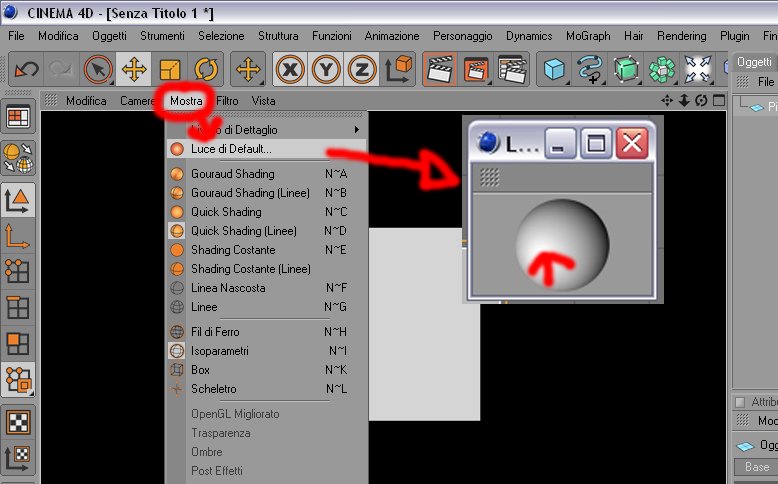778x484 pixels.
Task: Open the File menu in Oggetti panel
Action: (766, 82)
